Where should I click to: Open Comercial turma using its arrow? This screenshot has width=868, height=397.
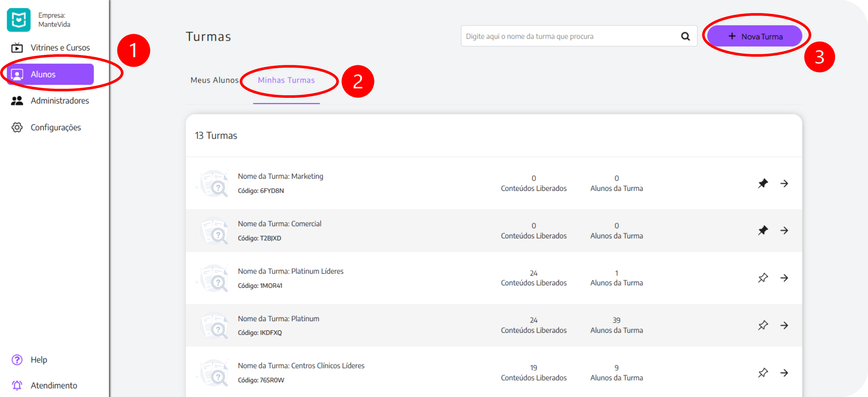[x=784, y=230]
